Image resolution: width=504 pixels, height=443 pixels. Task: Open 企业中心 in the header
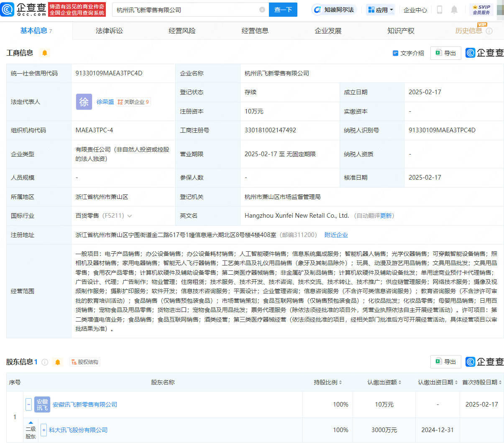point(415,10)
